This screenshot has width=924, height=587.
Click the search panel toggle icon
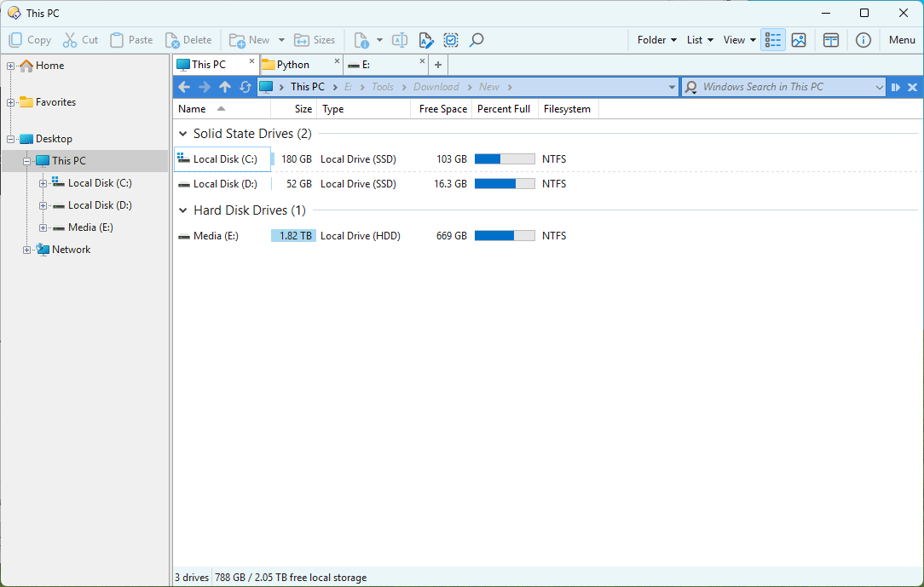896,87
